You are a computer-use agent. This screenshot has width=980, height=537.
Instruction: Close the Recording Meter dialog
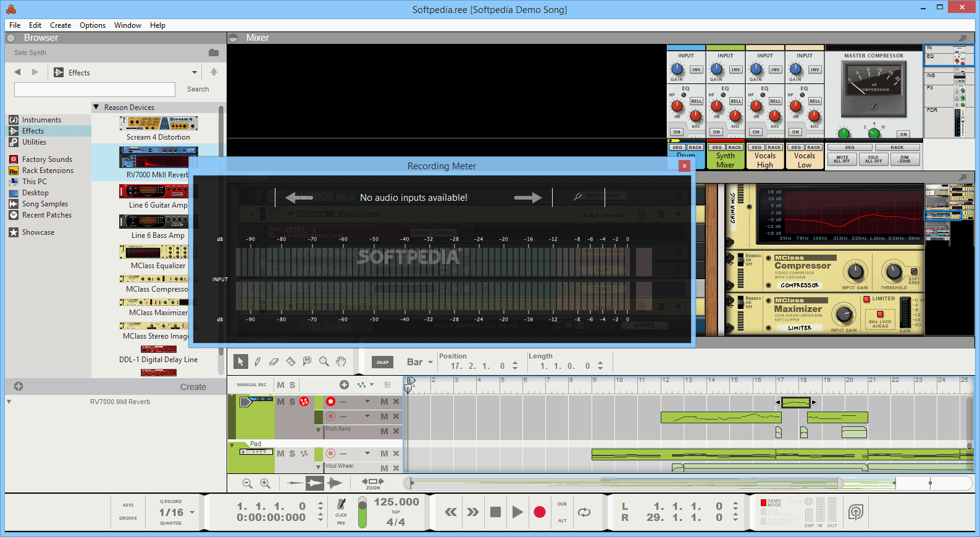coord(684,166)
